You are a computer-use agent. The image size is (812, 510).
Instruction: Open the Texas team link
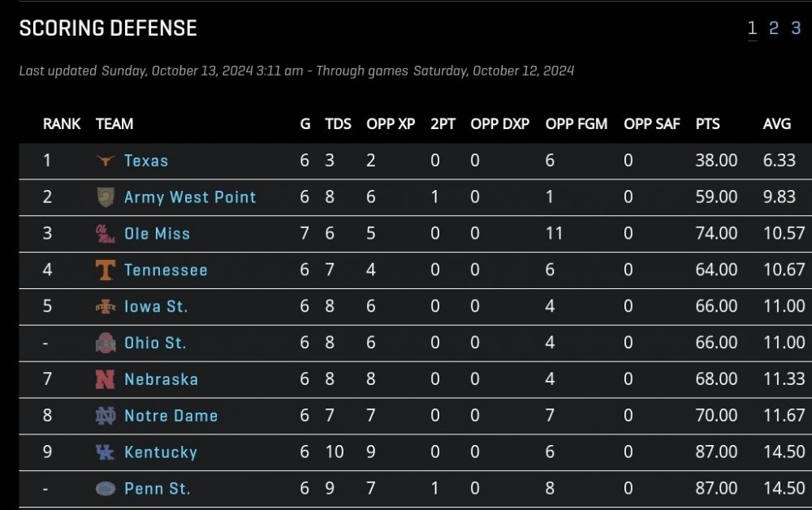tap(146, 161)
